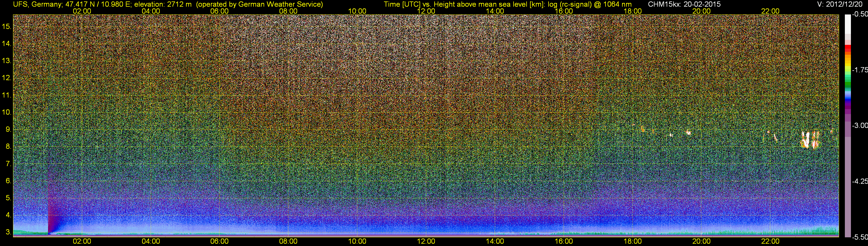Click the height axis label '7.'

point(8,164)
